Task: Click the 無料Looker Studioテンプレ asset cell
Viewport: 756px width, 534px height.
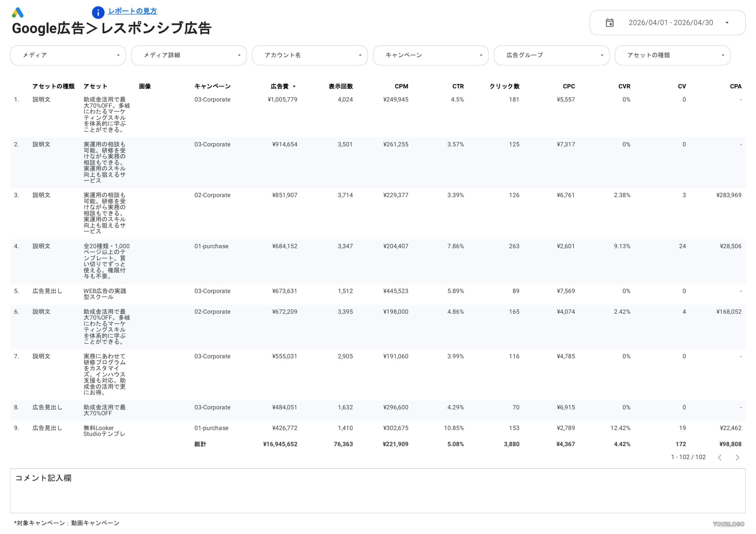Action: coord(104,431)
